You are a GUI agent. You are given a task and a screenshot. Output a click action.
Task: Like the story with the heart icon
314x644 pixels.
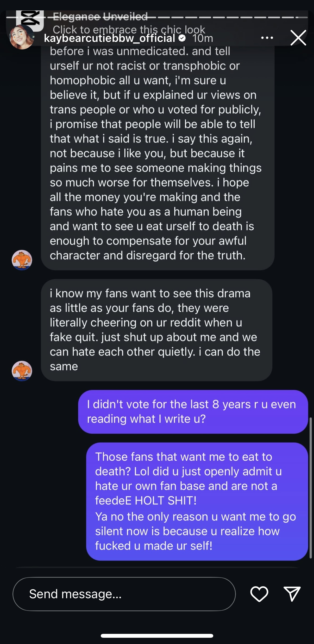point(259,594)
